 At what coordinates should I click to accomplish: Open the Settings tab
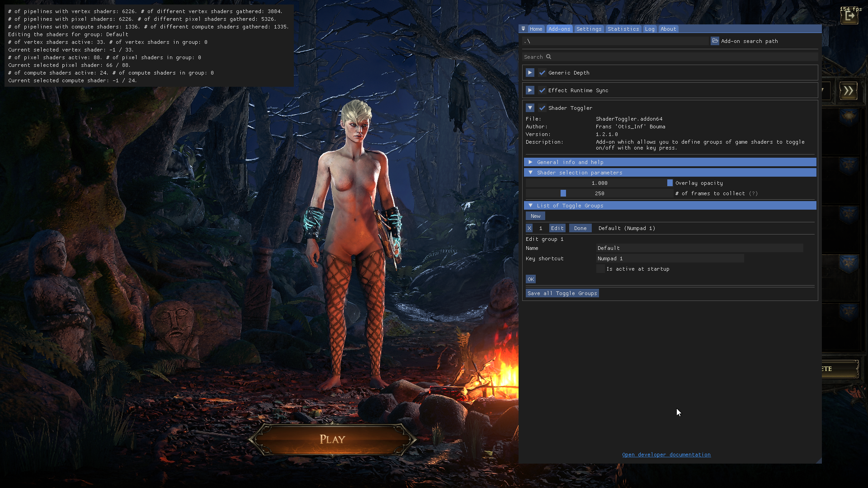pyautogui.click(x=589, y=29)
